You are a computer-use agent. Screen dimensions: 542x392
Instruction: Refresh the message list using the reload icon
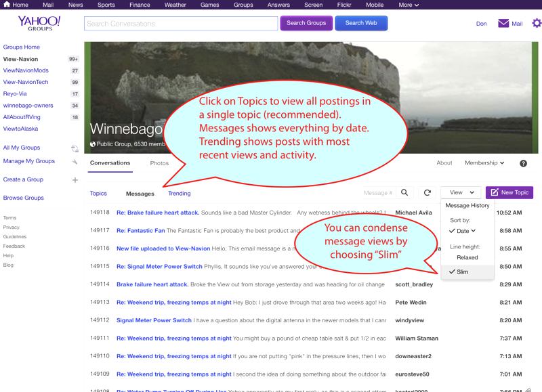tap(428, 193)
